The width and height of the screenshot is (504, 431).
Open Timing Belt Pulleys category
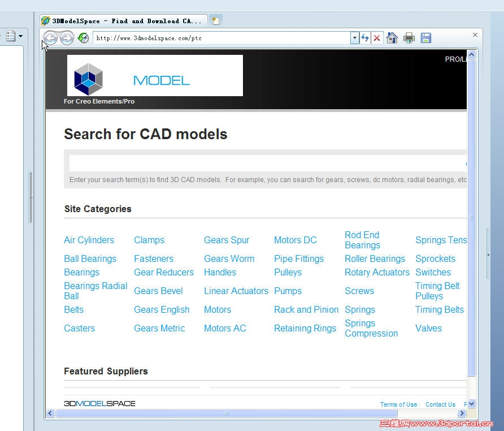tap(437, 291)
